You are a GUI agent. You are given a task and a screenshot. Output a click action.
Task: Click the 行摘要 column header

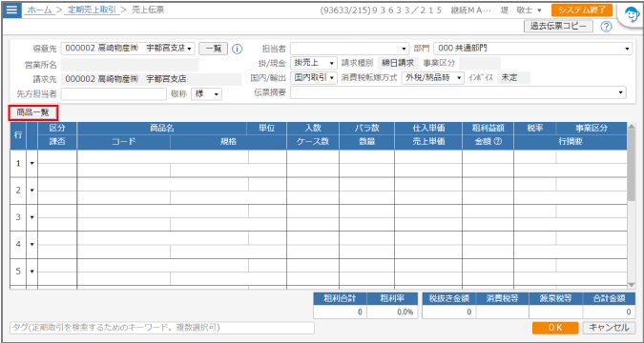(571, 142)
